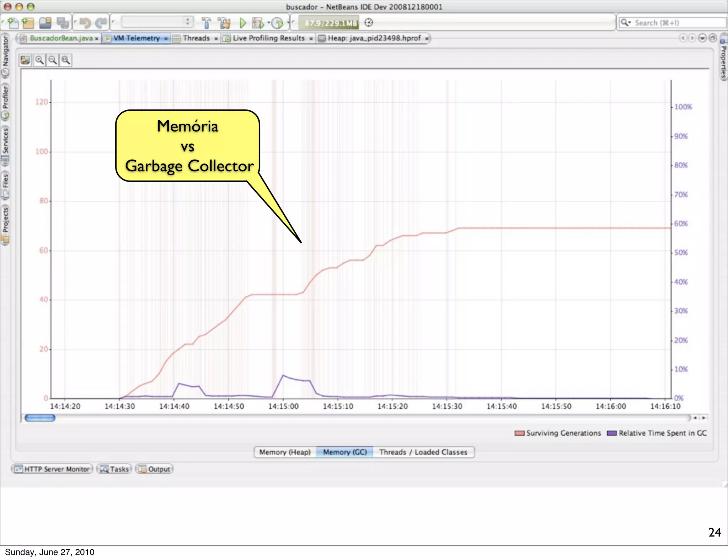728x560 pixels.
Task: Click the chart horizontal scrollbar thumb
Action: pyautogui.click(x=40, y=418)
